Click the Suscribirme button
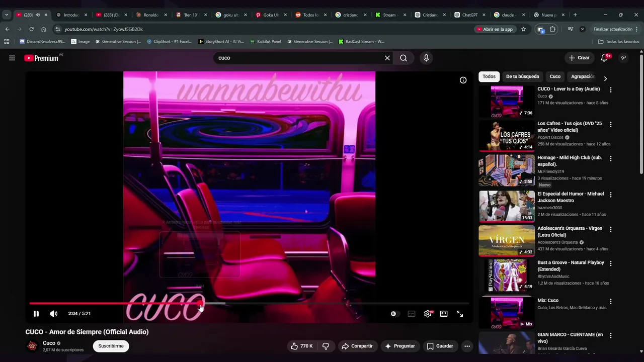 click(x=111, y=346)
